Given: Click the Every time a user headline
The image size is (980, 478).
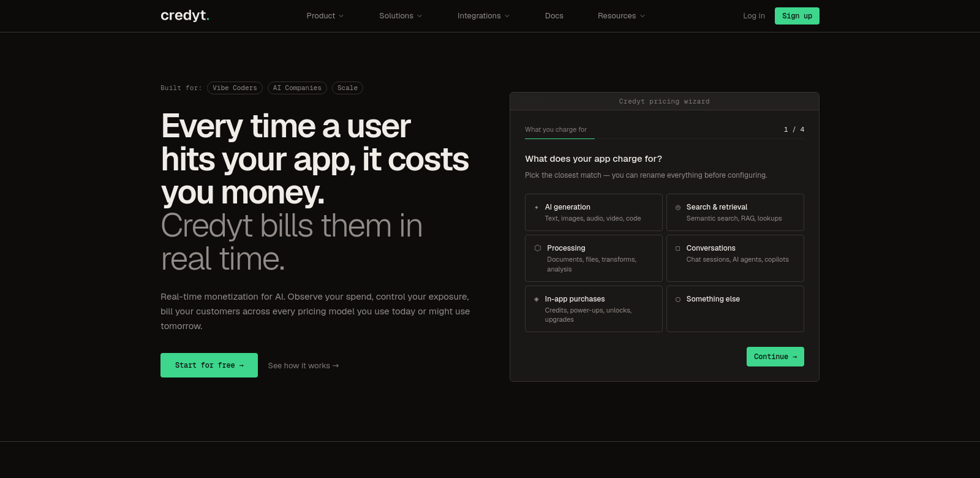Looking at the screenshot, I should [315, 159].
